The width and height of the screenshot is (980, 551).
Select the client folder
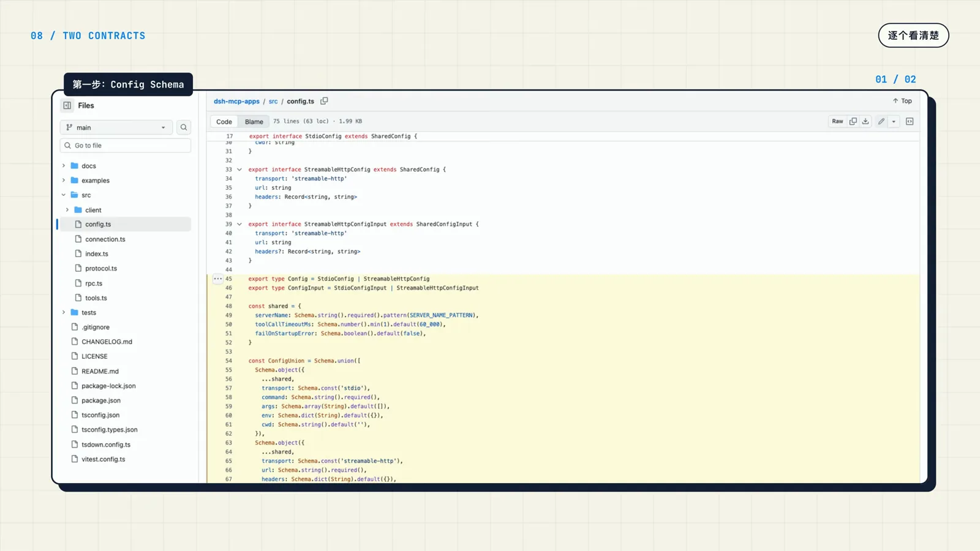[93, 210]
